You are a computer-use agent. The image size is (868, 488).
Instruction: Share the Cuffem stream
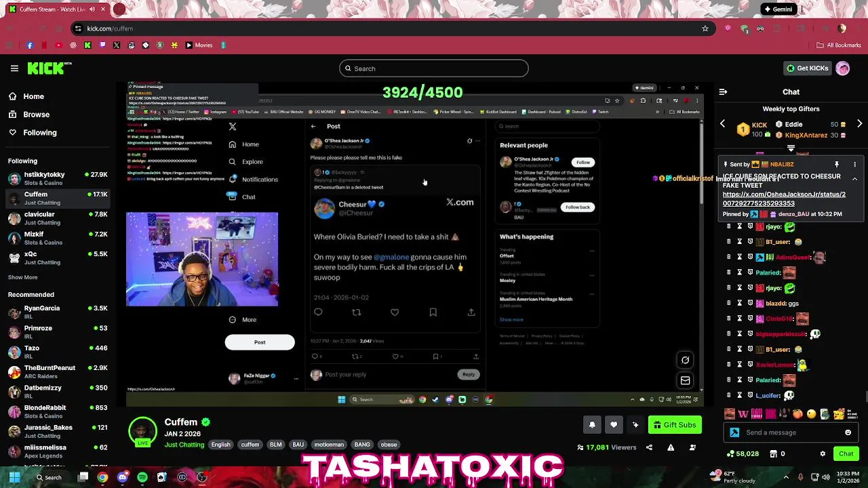[x=649, y=447]
